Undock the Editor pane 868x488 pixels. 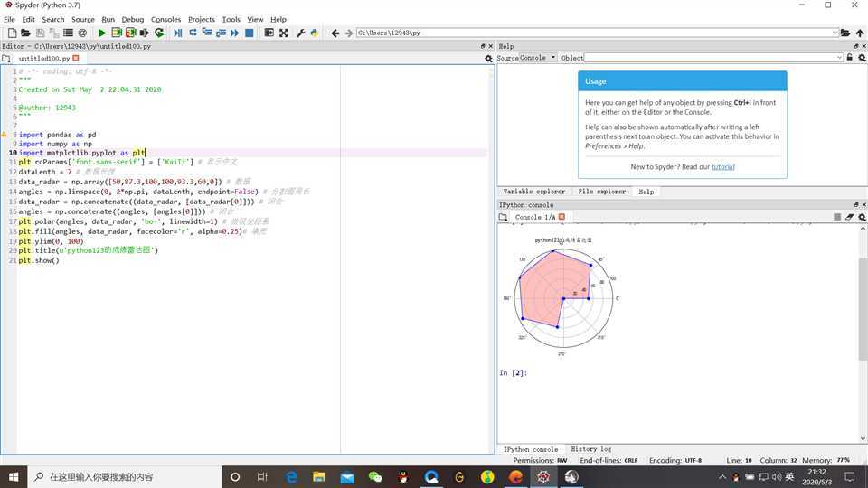click(x=483, y=46)
